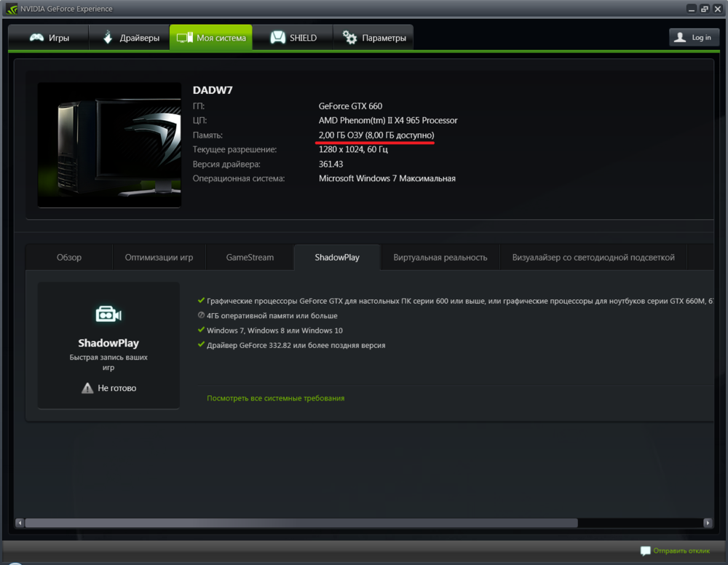Click the download arrow icon on Драйверы tab
Image resolution: width=728 pixels, height=565 pixels.
click(108, 37)
